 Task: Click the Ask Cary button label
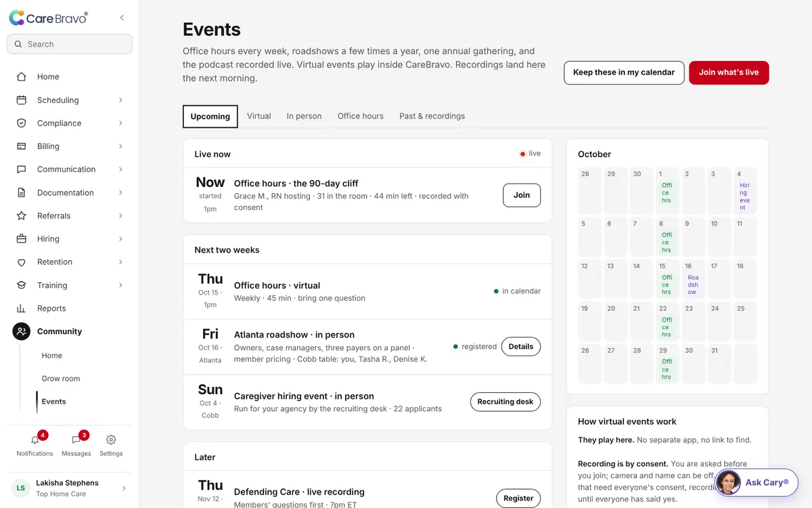(x=767, y=483)
